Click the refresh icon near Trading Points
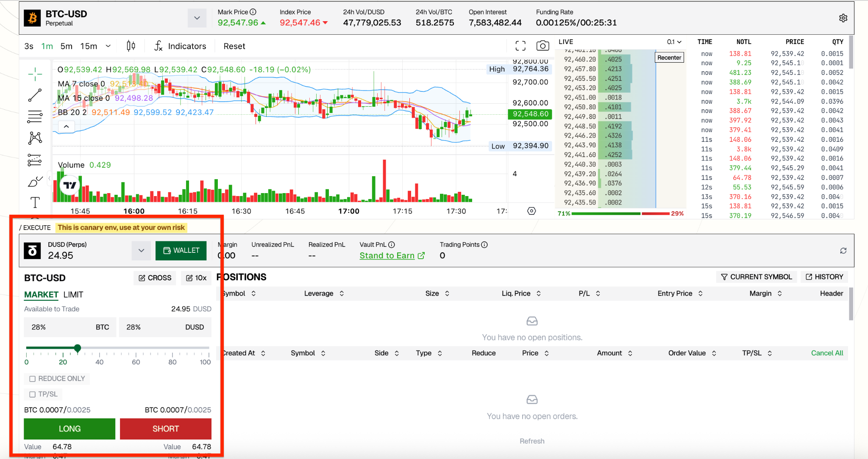 coord(843,251)
